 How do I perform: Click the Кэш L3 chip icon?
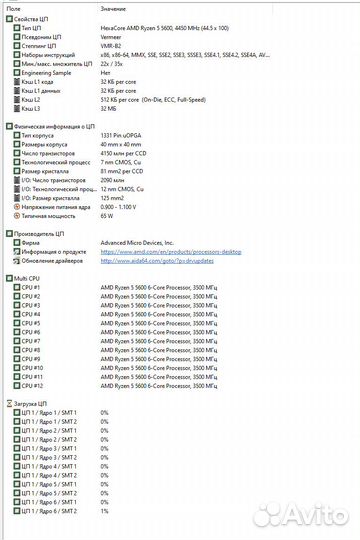pos(17,108)
